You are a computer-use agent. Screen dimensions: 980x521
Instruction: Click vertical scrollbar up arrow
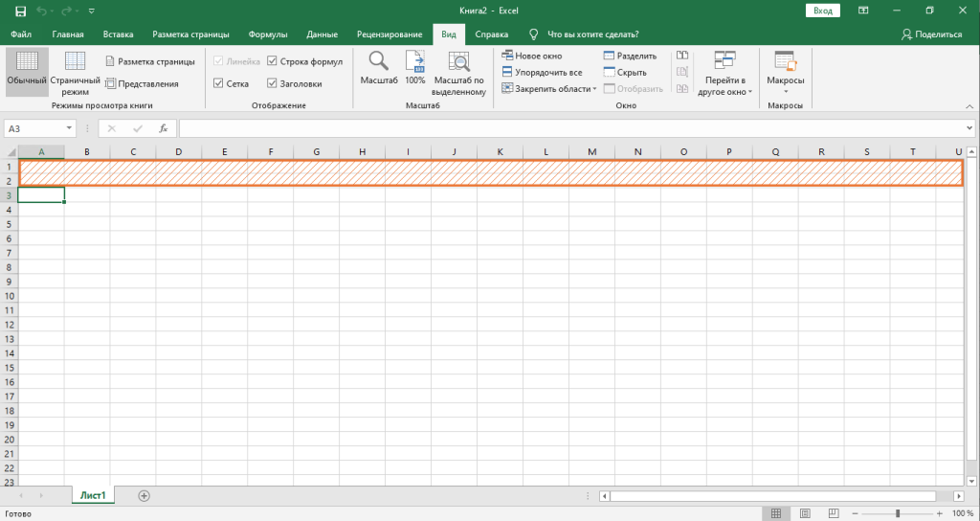[972, 152]
